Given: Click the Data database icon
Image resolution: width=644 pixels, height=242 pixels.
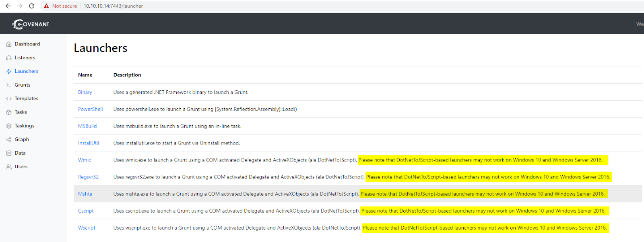Looking at the screenshot, I should point(9,153).
